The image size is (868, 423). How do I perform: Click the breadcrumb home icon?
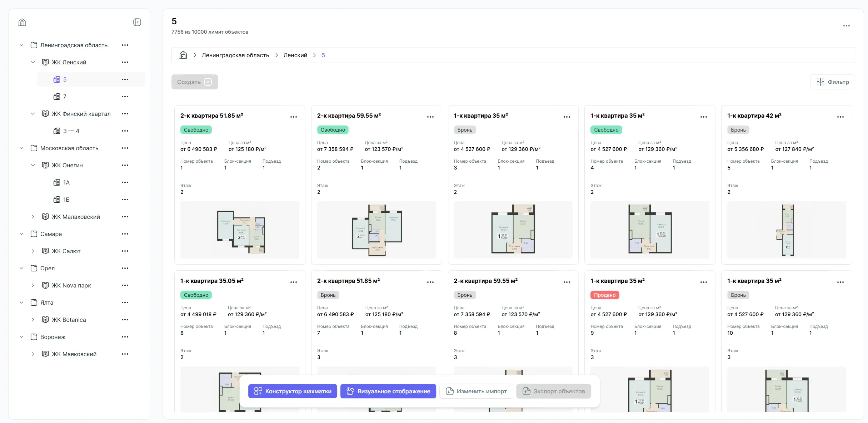click(x=183, y=55)
